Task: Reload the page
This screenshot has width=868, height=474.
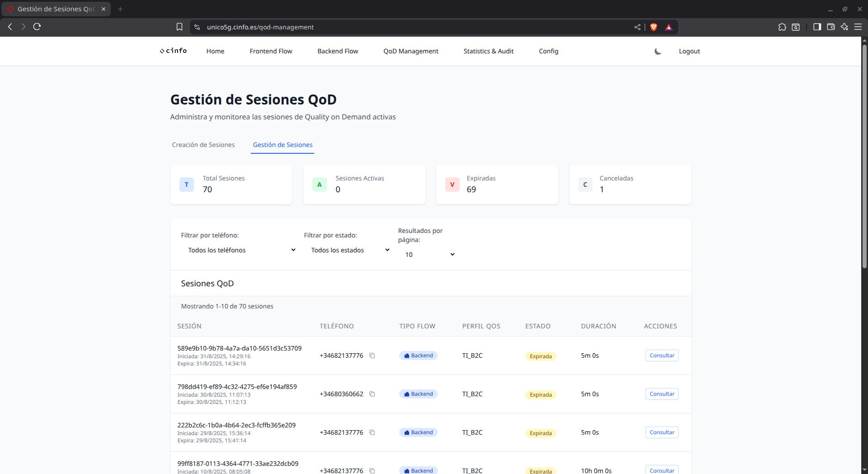Action: (x=37, y=27)
